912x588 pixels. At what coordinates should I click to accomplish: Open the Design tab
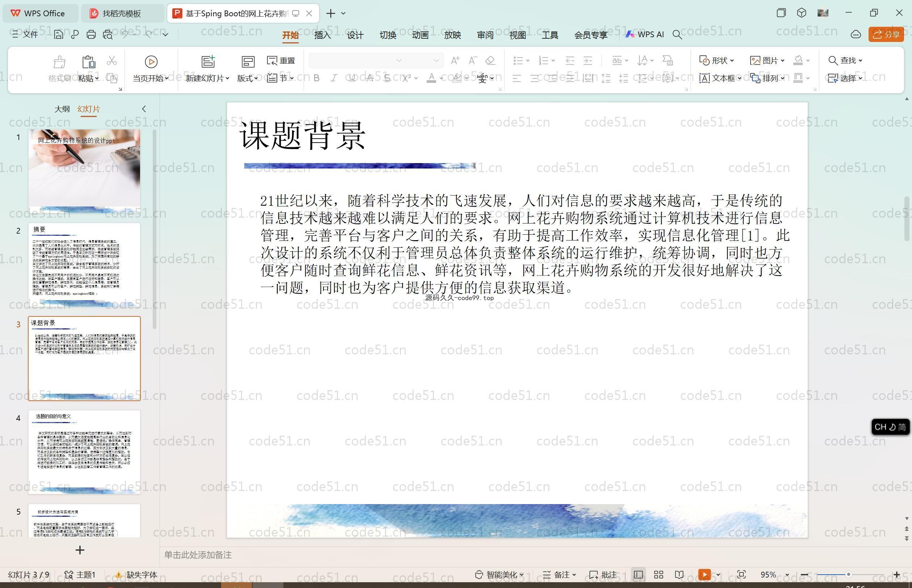point(355,35)
